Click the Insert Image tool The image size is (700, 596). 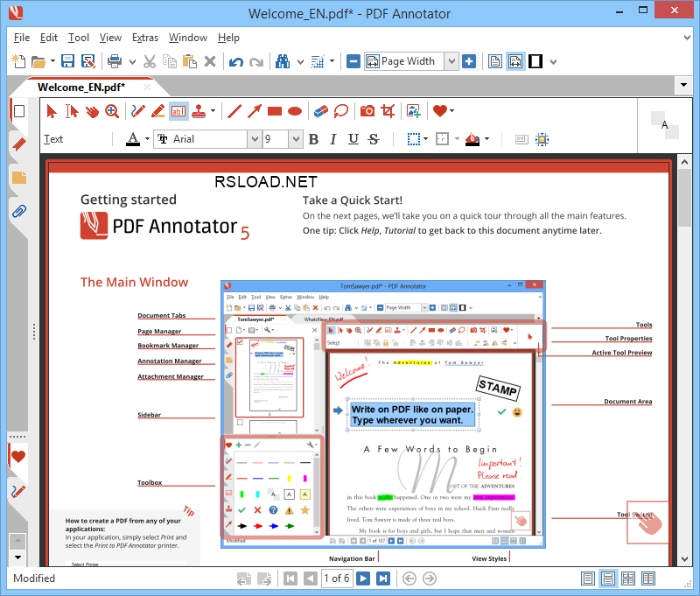tap(414, 111)
